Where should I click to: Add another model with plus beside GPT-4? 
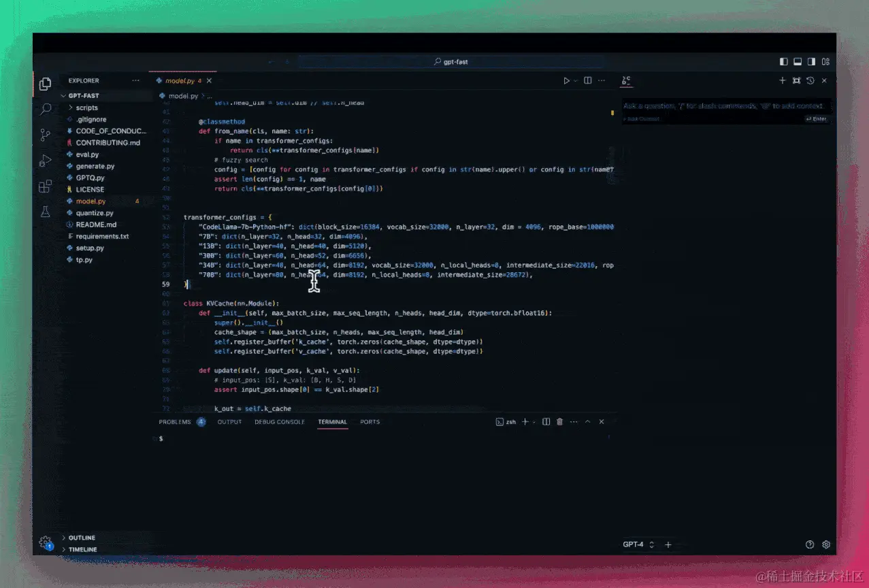(x=668, y=544)
